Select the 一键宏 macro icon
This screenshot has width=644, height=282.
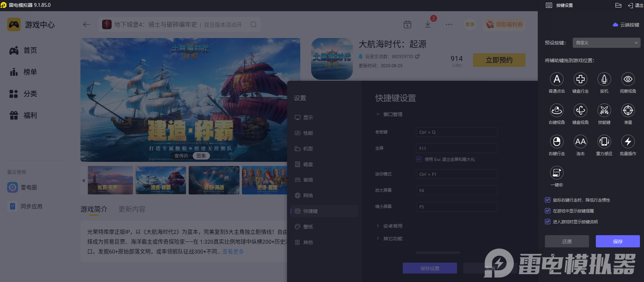[556, 173]
